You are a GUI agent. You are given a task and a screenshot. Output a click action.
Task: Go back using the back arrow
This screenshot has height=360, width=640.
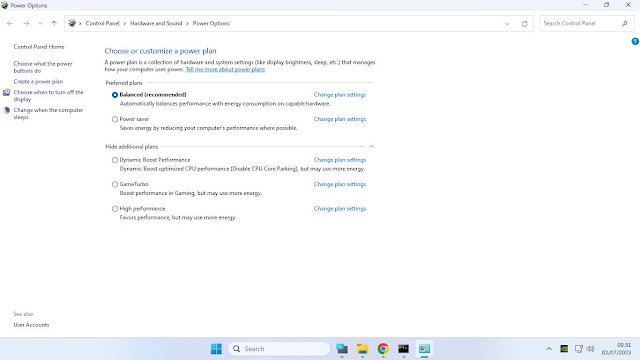[x=10, y=24]
